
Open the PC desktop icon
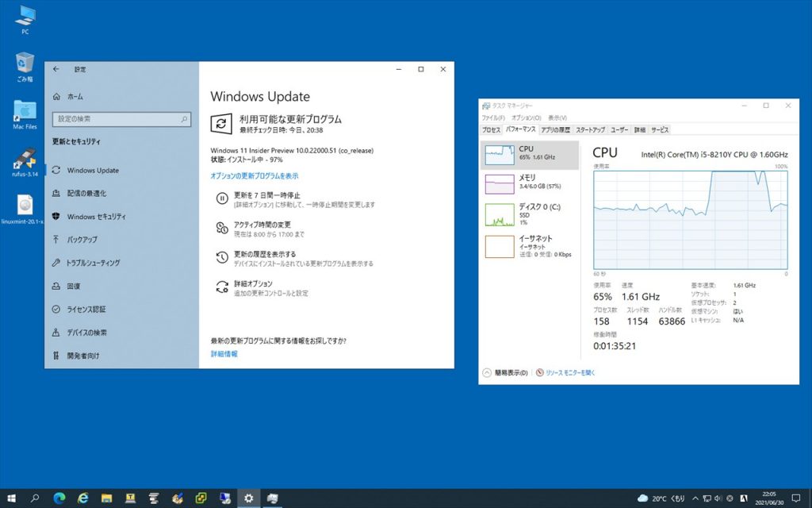pyautogui.click(x=25, y=19)
